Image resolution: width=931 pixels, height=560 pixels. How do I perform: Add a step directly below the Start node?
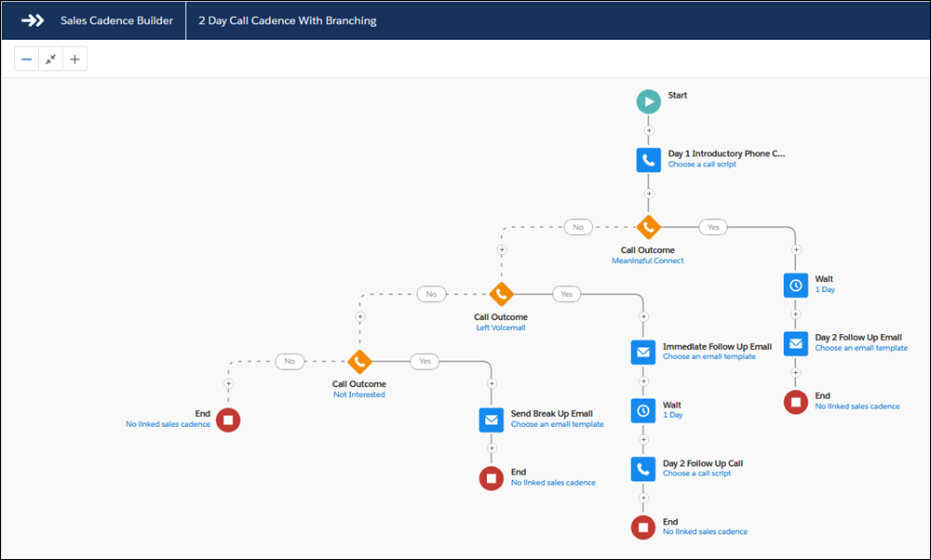click(x=649, y=130)
